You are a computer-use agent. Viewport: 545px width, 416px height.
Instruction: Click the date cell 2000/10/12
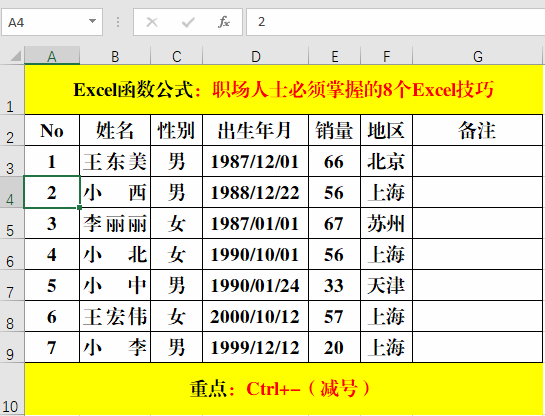coord(255,316)
